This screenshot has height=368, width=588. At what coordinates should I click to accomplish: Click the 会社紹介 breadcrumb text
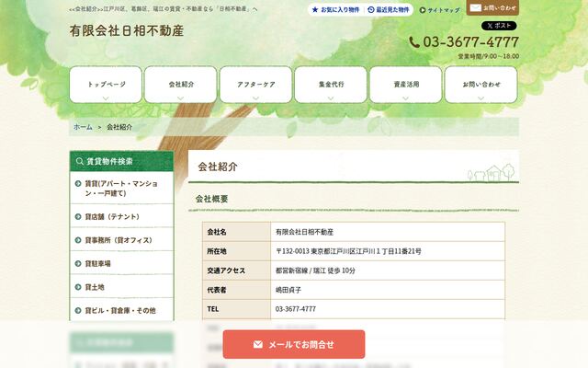click(119, 127)
